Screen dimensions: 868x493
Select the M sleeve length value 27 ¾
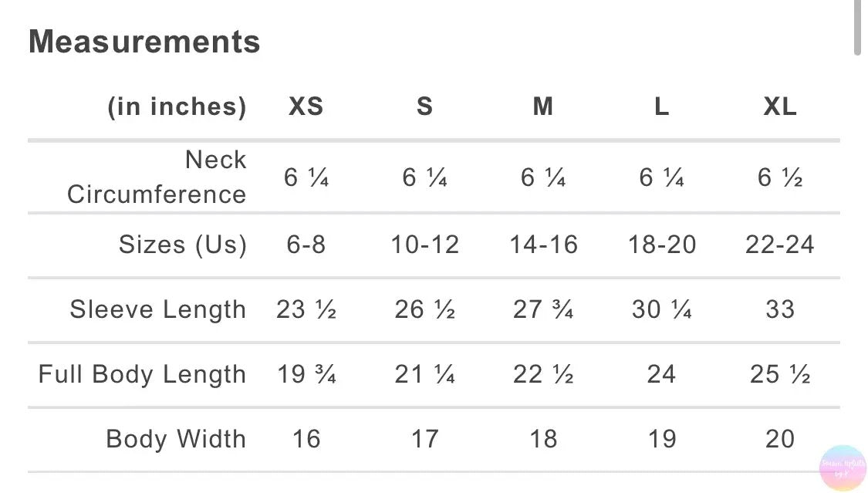click(543, 309)
